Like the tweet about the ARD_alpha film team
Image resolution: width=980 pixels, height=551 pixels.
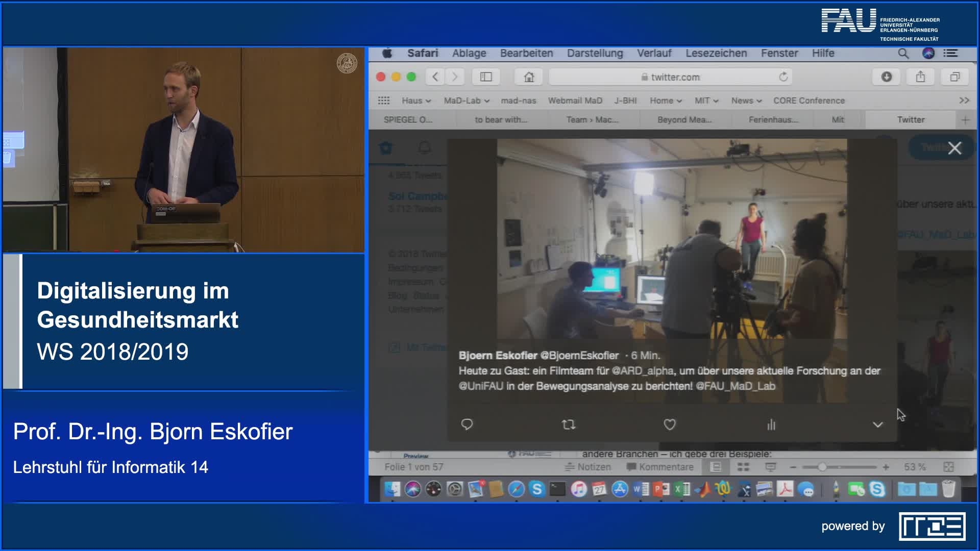click(669, 424)
